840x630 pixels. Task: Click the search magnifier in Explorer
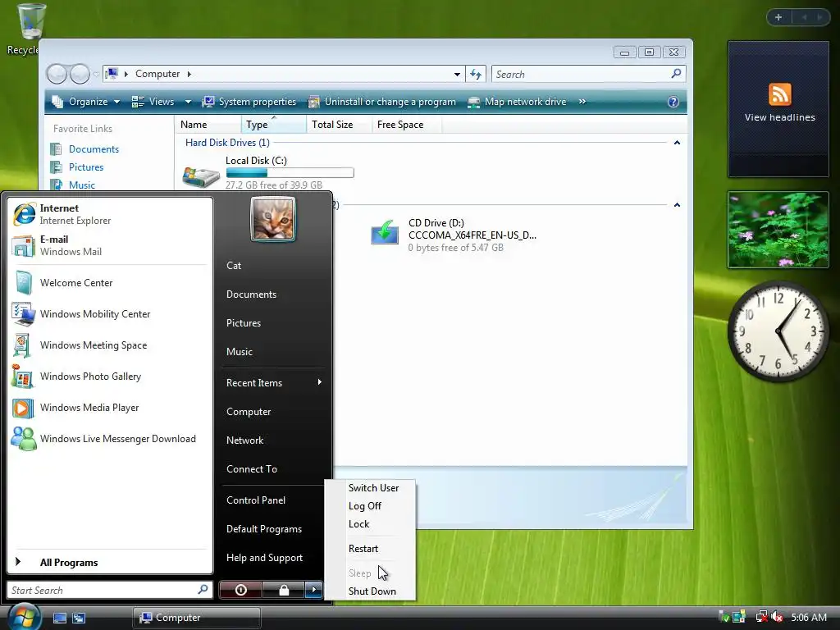point(676,73)
